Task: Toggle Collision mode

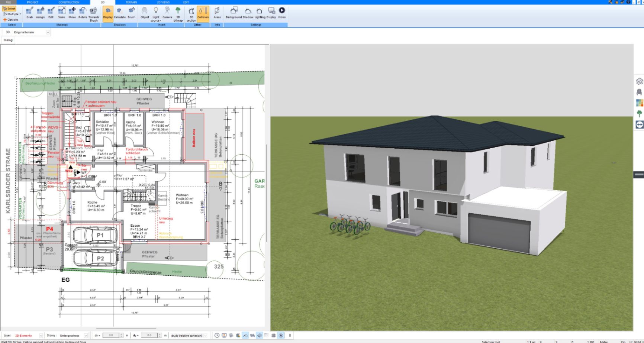Action: click(203, 13)
